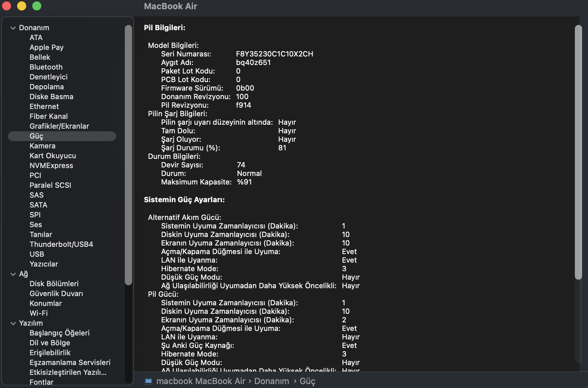This screenshot has height=388, width=588.
Task: Click the Sistemin Güç Ayarları heading
Action: click(x=184, y=200)
